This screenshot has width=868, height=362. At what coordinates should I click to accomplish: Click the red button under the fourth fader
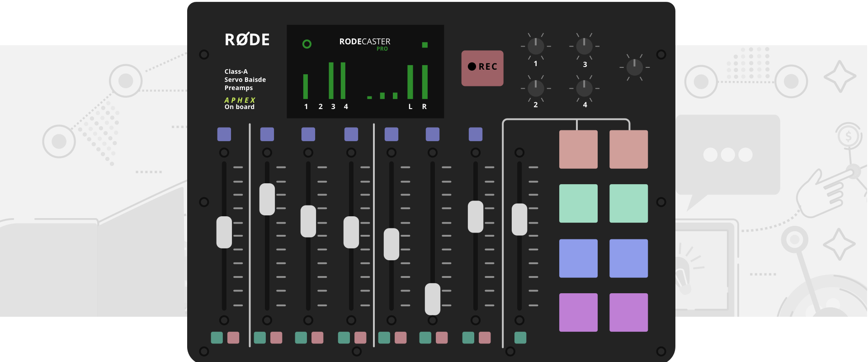(x=360, y=338)
